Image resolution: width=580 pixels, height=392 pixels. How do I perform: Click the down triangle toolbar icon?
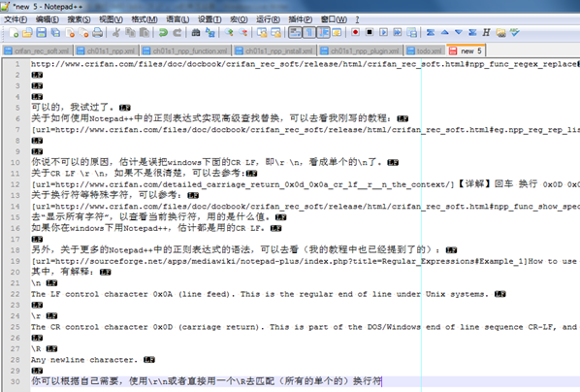pyautogui.click(x=459, y=33)
